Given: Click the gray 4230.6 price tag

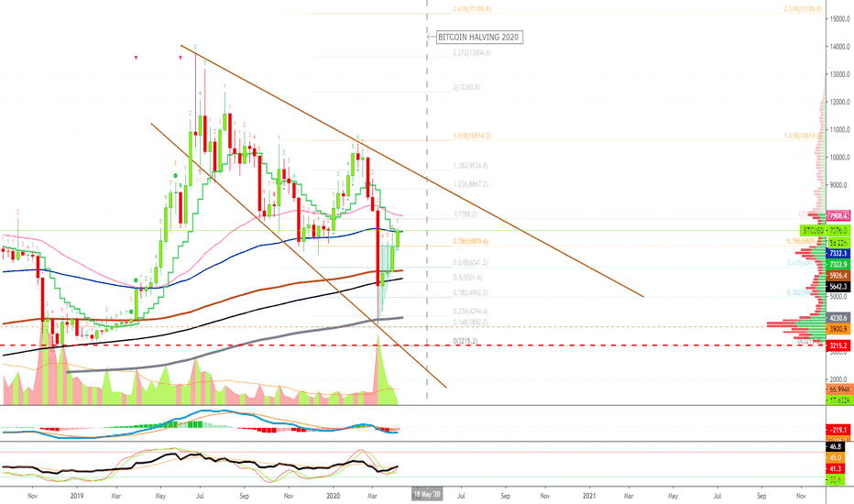Looking at the screenshot, I should coord(838,318).
